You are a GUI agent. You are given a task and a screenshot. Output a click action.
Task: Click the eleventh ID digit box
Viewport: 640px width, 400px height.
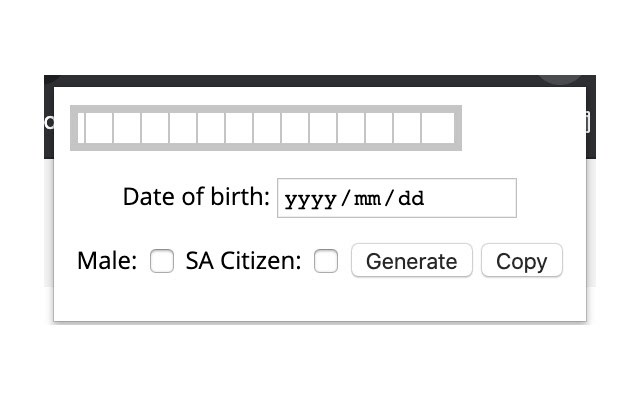tap(379, 128)
